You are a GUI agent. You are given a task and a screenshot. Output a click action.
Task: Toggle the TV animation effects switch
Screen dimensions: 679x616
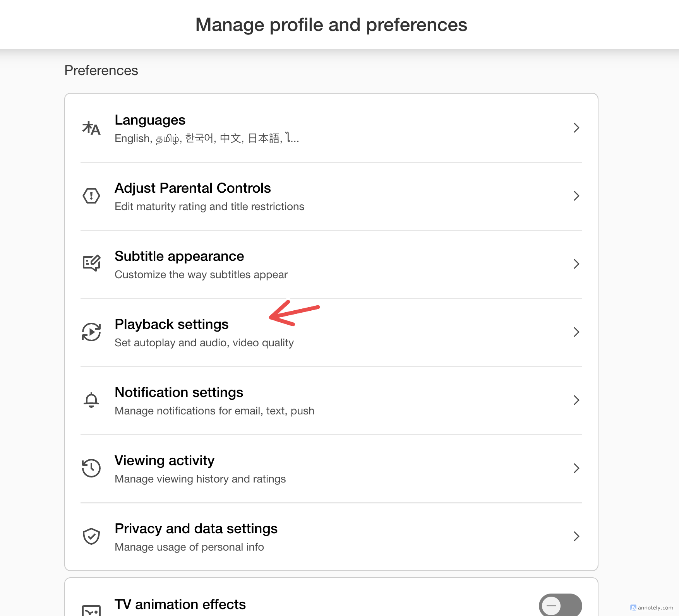pos(560,605)
